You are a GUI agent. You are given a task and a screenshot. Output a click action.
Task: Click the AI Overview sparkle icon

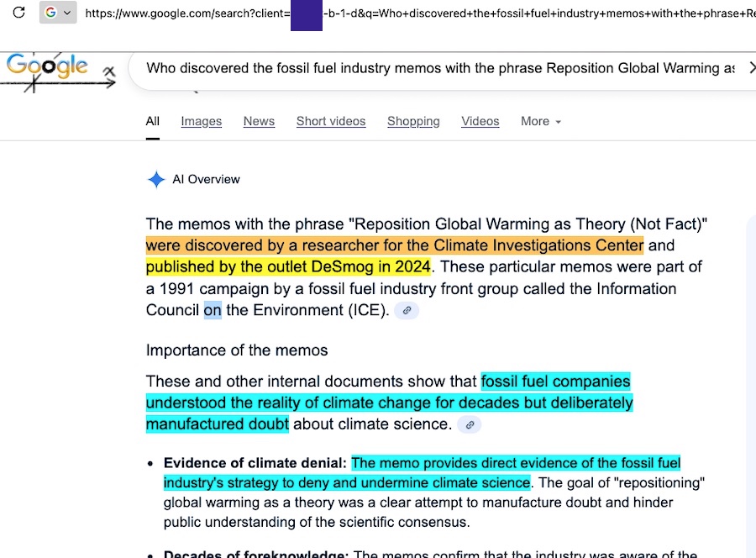coord(156,179)
